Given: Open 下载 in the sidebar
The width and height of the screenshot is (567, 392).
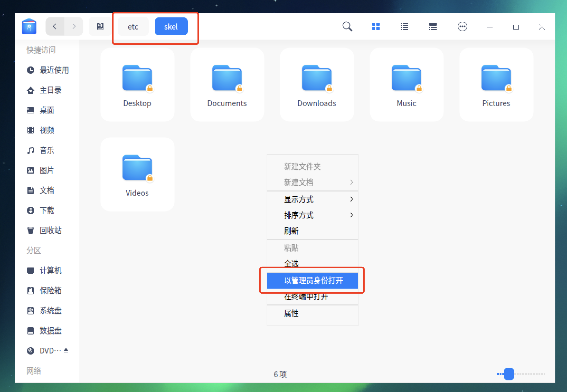Looking at the screenshot, I should click(41, 211).
